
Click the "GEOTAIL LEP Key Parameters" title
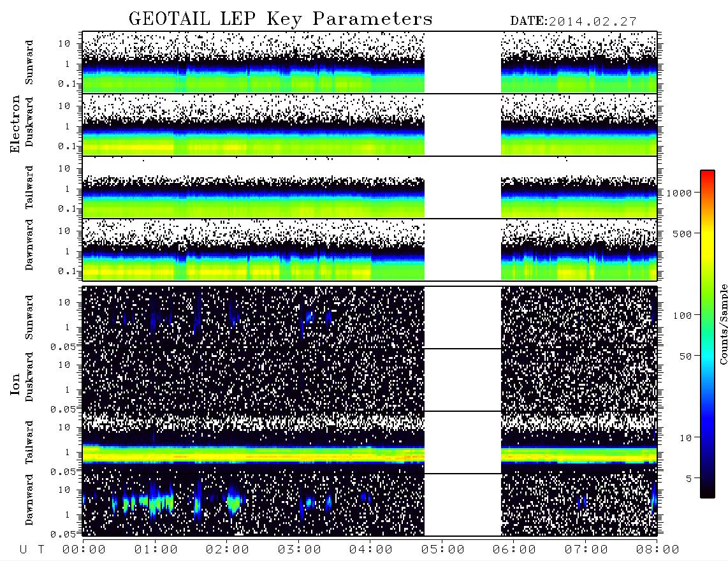point(280,18)
